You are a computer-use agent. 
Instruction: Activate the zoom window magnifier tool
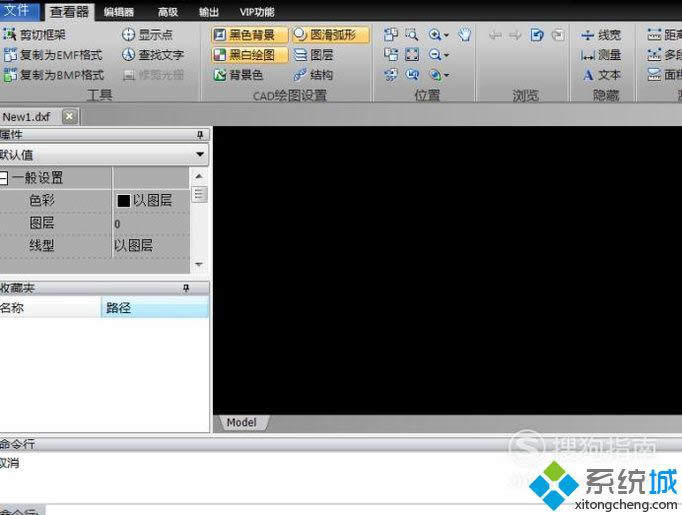(411, 35)
